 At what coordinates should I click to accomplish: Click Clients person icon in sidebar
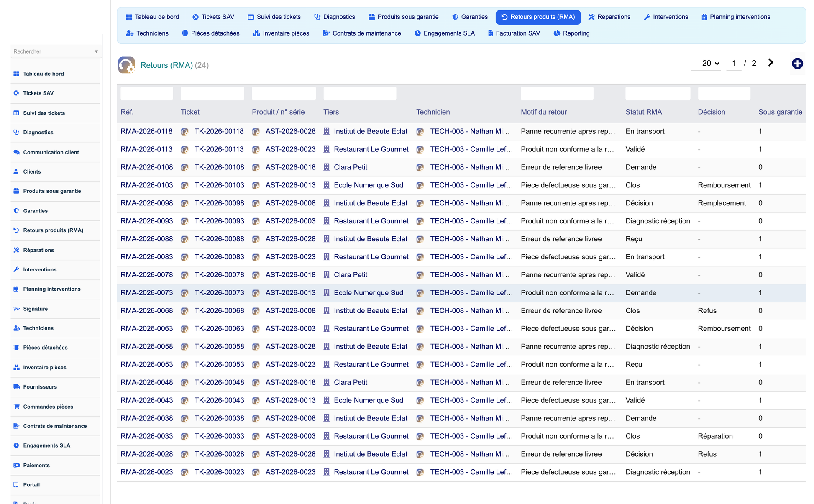(x=16, y=171)
